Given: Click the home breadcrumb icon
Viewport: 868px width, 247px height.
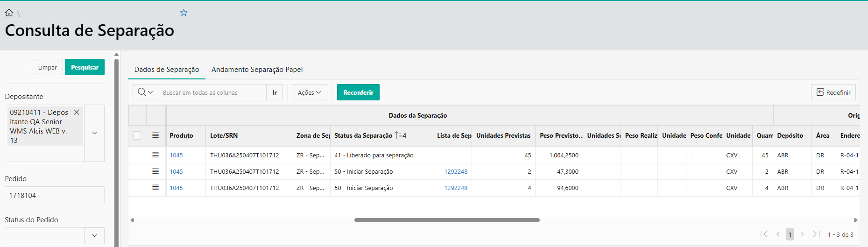Looking at the screenshot, I should pyautogui.click(x=9, y=13).
